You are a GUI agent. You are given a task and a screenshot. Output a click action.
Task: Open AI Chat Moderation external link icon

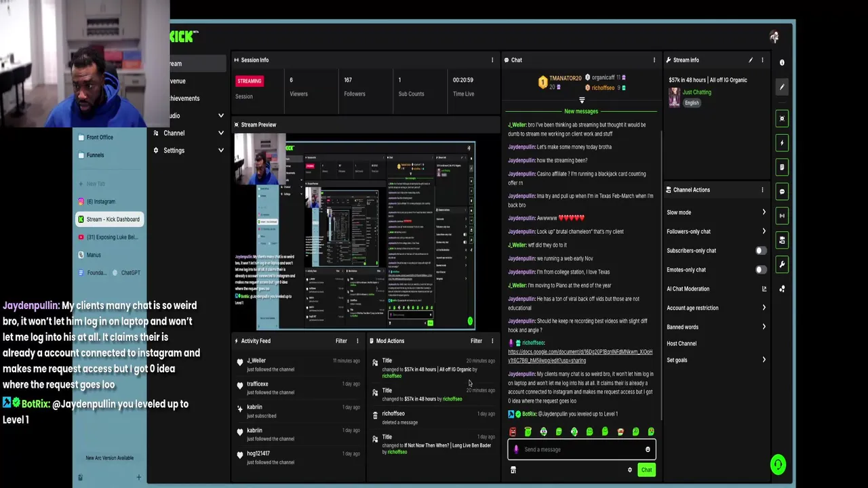point(764,289)
